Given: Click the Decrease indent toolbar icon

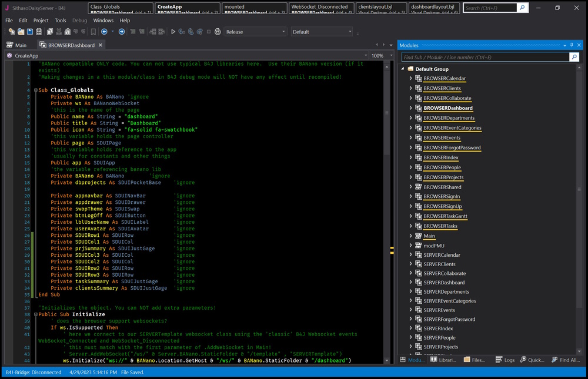Looking at the screenshot, I should (x=153, y=32).
